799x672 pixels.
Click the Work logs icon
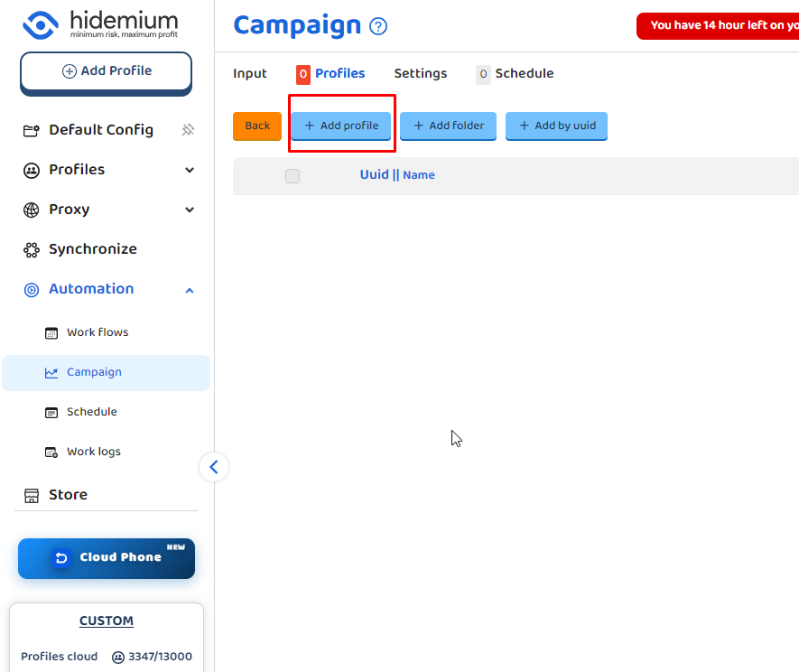tap(51, 452)
